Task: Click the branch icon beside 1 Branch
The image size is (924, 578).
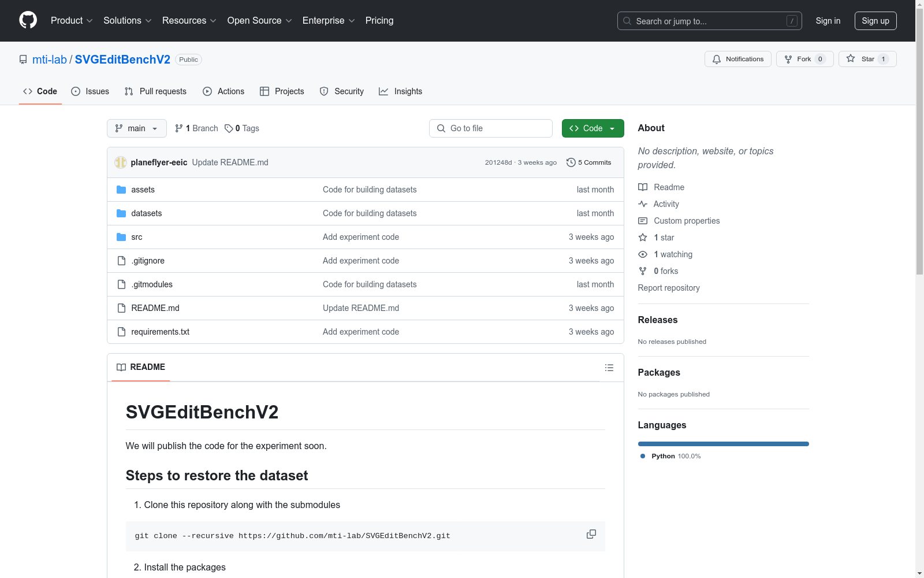Action: [x=179, y=128]
